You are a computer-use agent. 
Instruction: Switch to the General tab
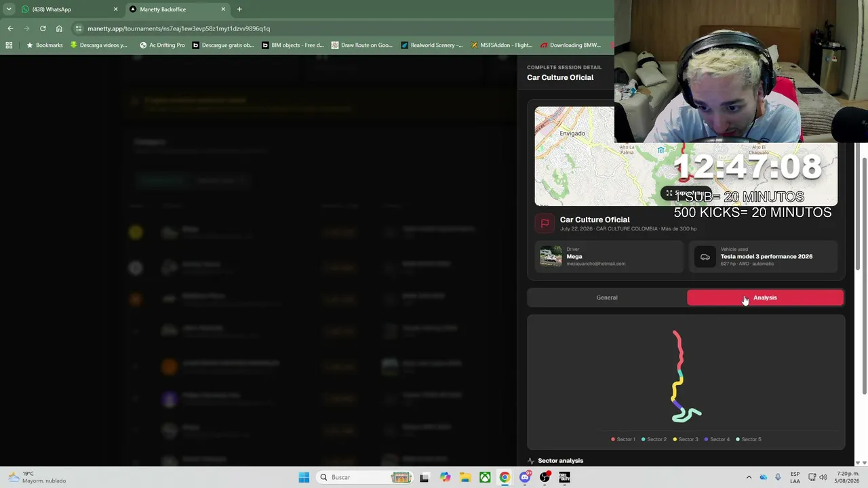coord(607,298)
